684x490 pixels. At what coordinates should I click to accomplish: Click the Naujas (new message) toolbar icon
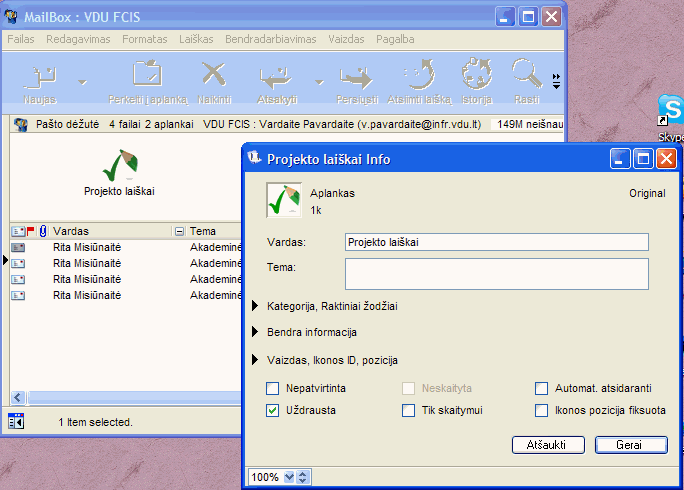[x=41, y=78]
